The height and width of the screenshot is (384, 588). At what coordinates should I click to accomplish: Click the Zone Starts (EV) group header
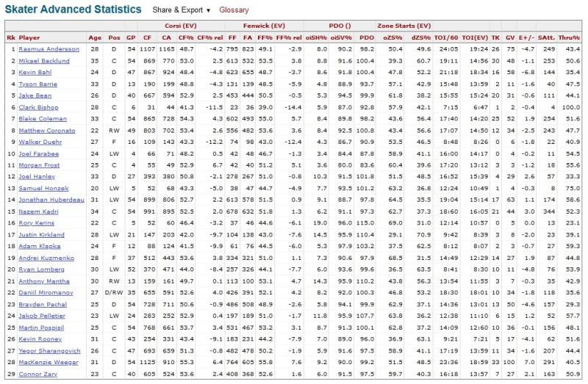tap(404, 26)
